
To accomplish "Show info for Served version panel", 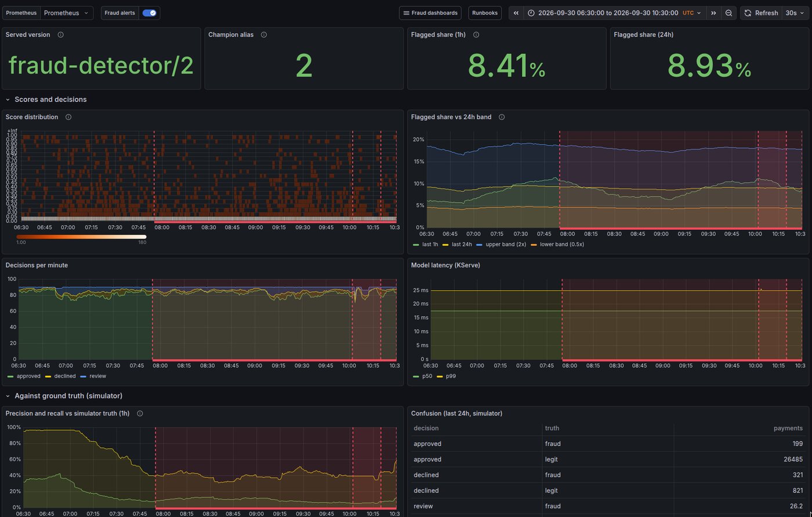I will [x=61, y=35].
